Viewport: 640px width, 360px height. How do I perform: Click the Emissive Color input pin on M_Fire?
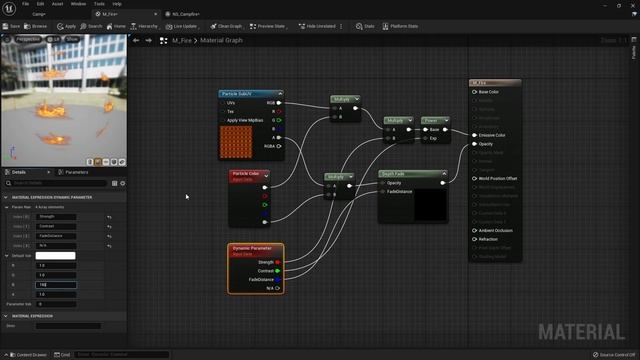click(474, 135)
